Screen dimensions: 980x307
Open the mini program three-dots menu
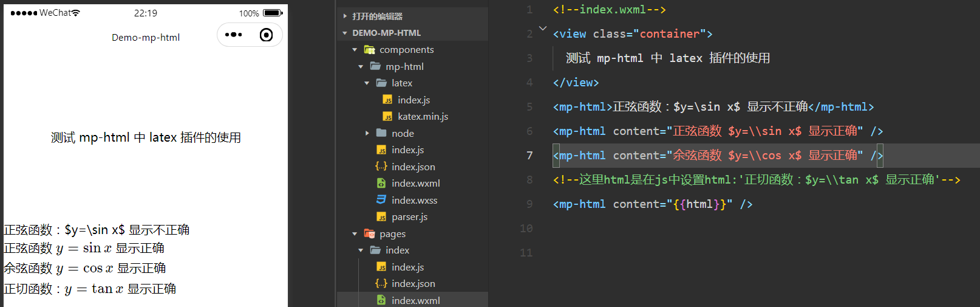point(234,35)
